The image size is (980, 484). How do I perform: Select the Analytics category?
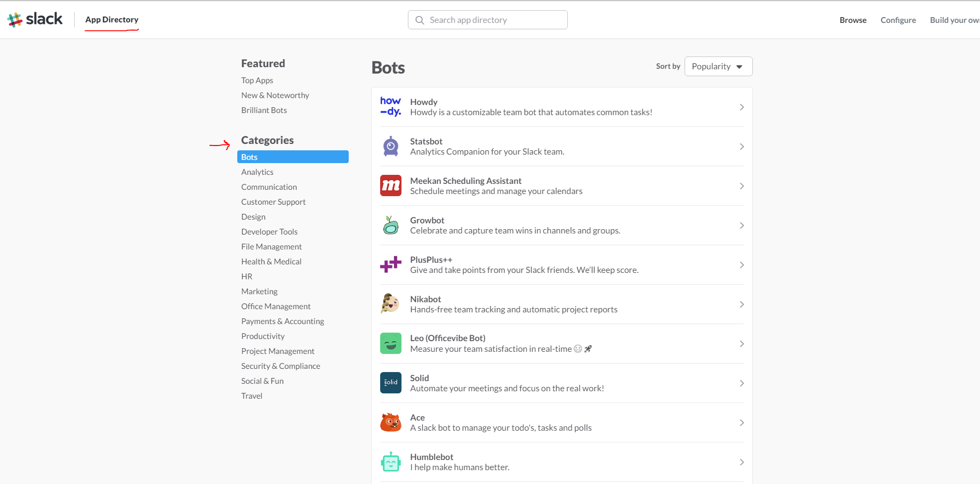point(257,172)
